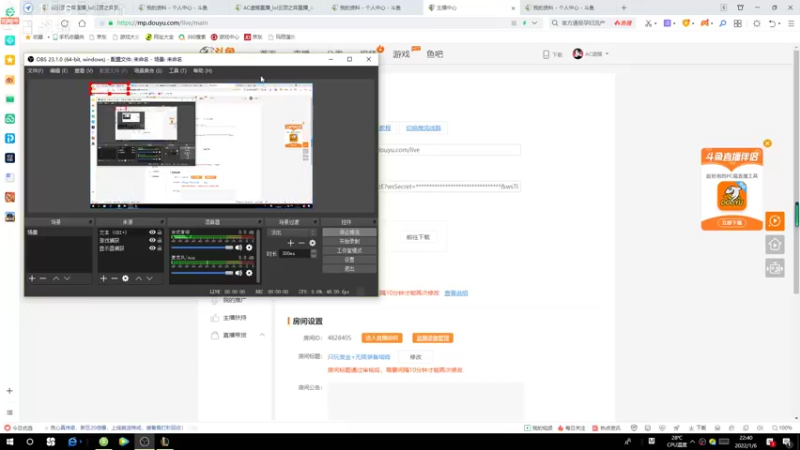Open source properties gear in sources panel
This screenshot has width=800, height=450.
[126, 279]
